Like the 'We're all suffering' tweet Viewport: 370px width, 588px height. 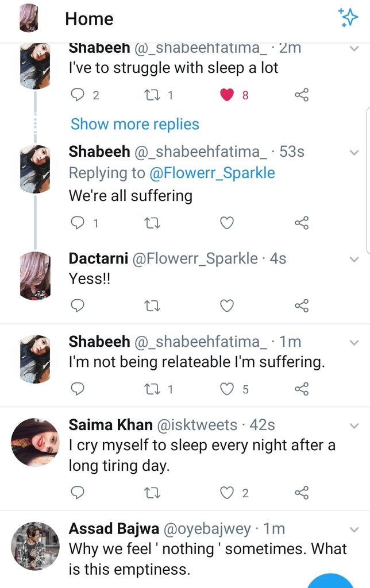(x=226, y=223)
